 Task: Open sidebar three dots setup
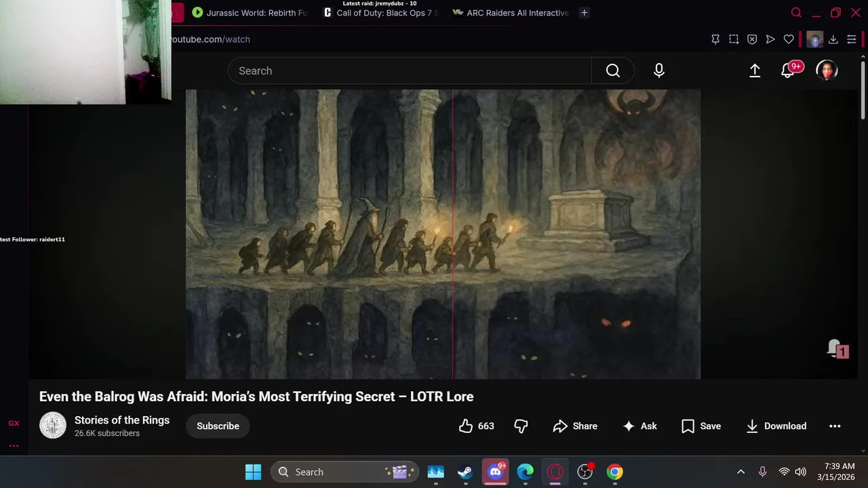click(x=14, y=445)
